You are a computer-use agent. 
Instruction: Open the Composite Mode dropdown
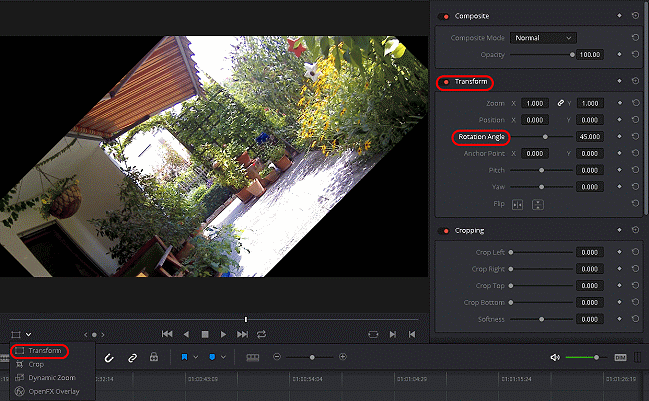(543, 38)
